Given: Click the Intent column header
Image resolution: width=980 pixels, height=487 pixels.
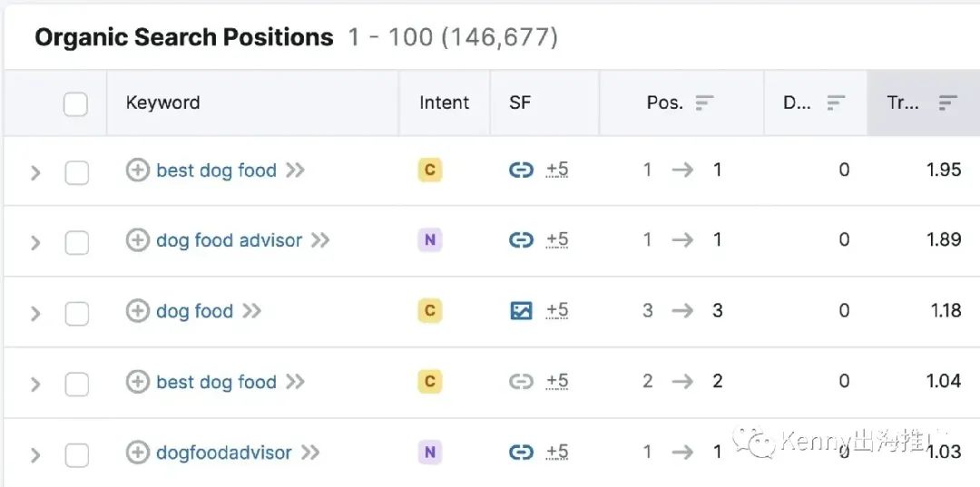Looking at the screenshot, I should click(445, 102).
